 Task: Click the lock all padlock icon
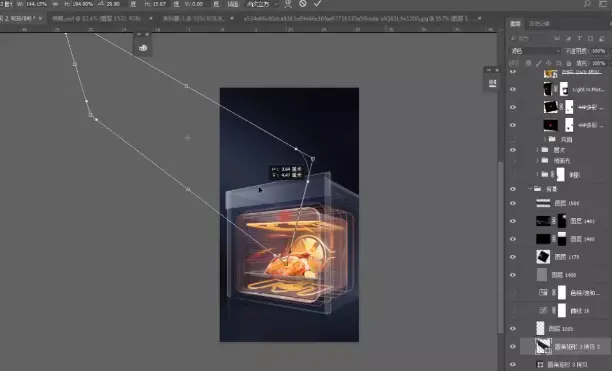coord(569,63)
